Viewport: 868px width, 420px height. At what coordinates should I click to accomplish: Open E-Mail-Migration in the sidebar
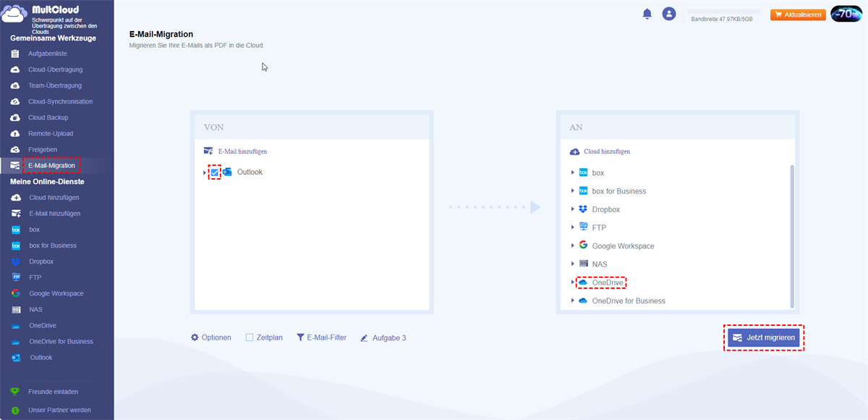pos(51,166)
